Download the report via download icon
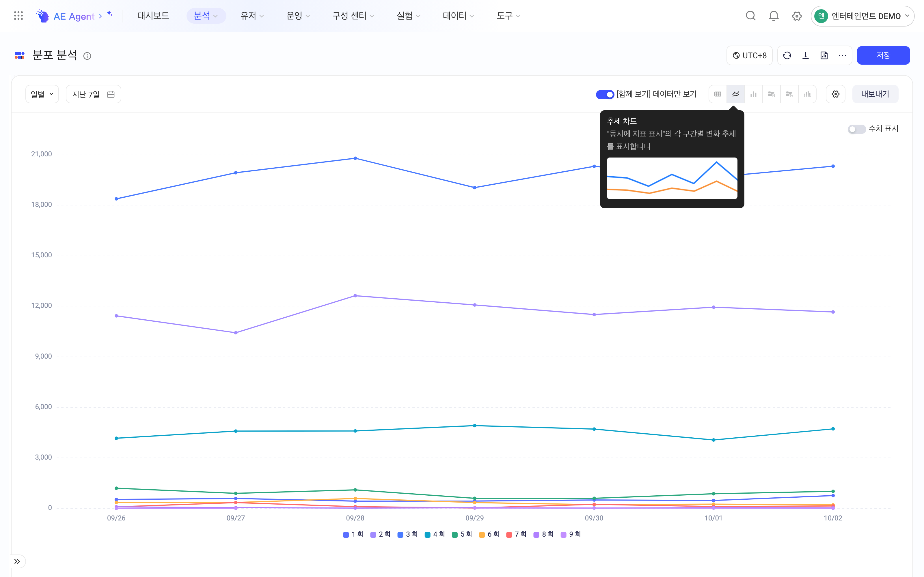Viewport: 924px width, 577px height. click(x=806, y=56)
